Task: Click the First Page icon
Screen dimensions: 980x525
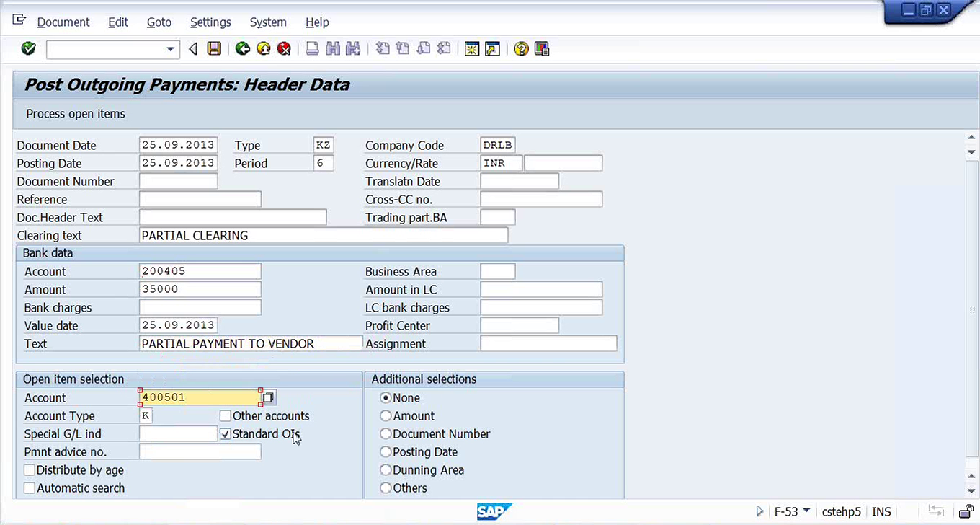Action: pyautogui.click(x=383, y=49)
